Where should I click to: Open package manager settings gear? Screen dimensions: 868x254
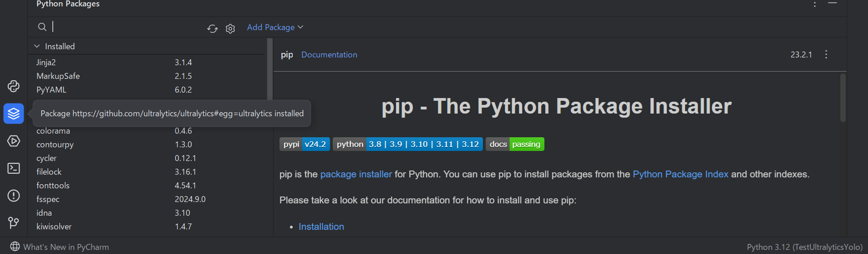tap(230, 29)
